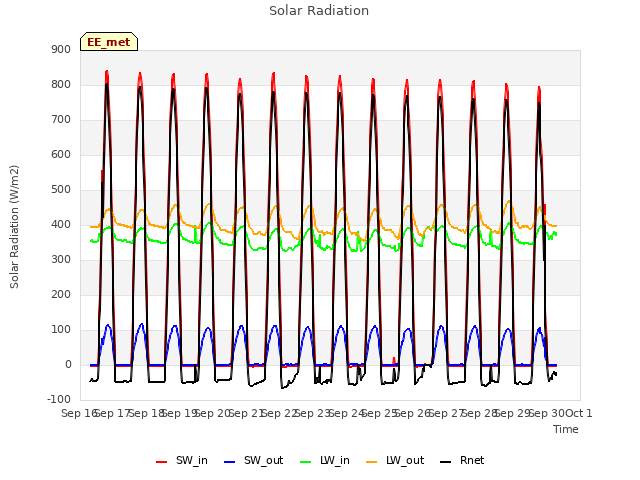Click the 700 y-axis tick label
The image size is (640, 480).
pyautogui.click(x=61, y=120)
